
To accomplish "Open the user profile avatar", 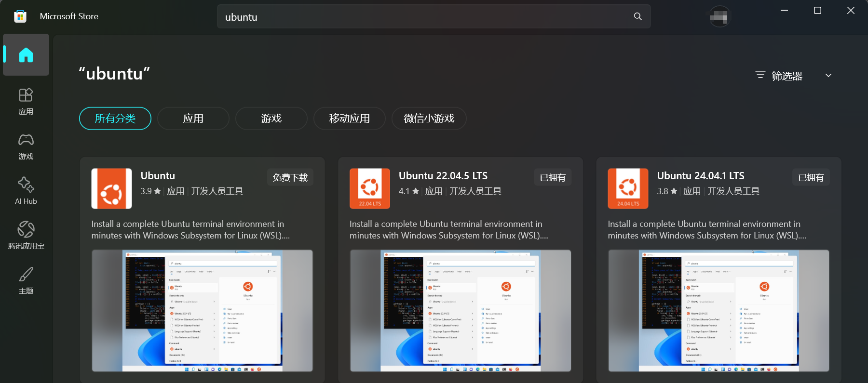I will click(x=719, y=17).
